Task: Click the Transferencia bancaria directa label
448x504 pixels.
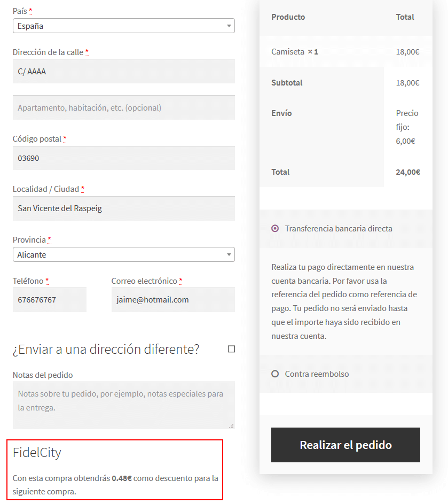Action: 339,228
